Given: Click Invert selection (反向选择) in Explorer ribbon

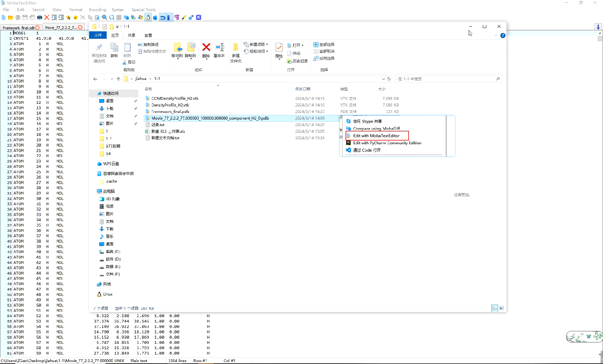Looking at the screenshot, I should 324,58.
